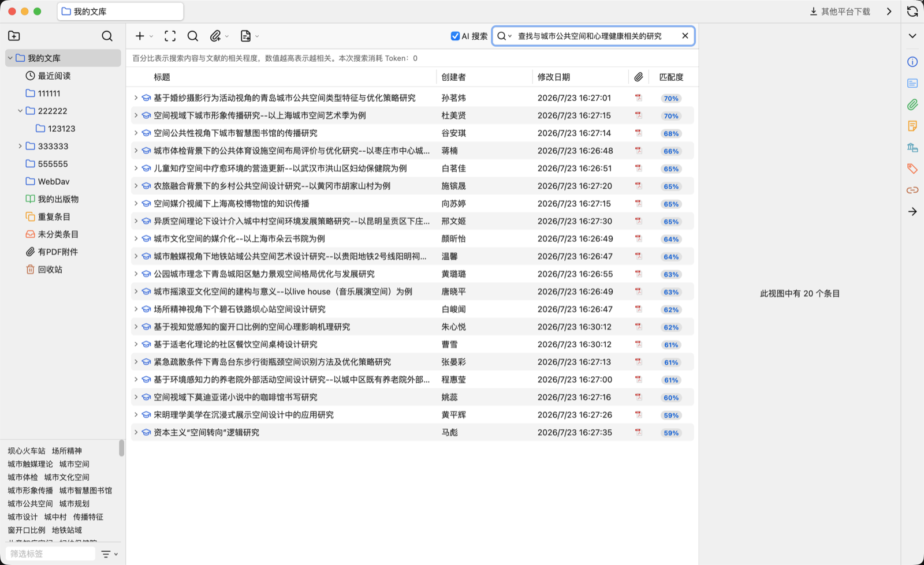Expand the row by 朱心悦

136,327
